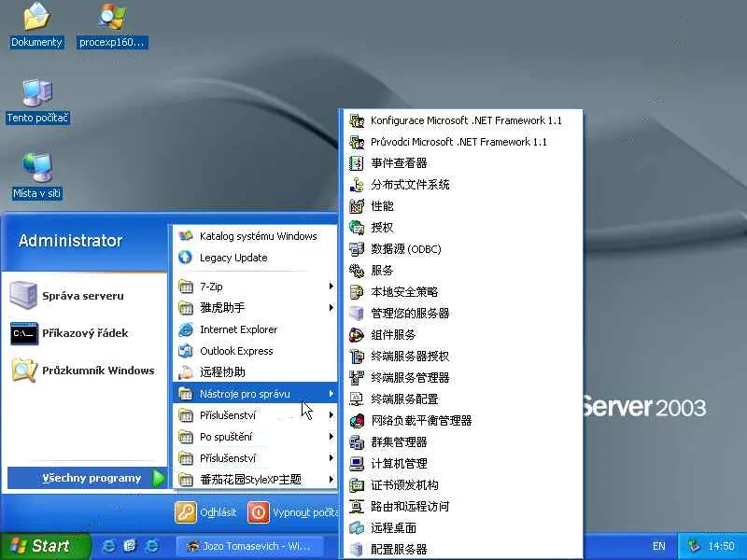Expand the Po spuštění submenu arrow
This screenshot has height=560, width=747.
331,437
